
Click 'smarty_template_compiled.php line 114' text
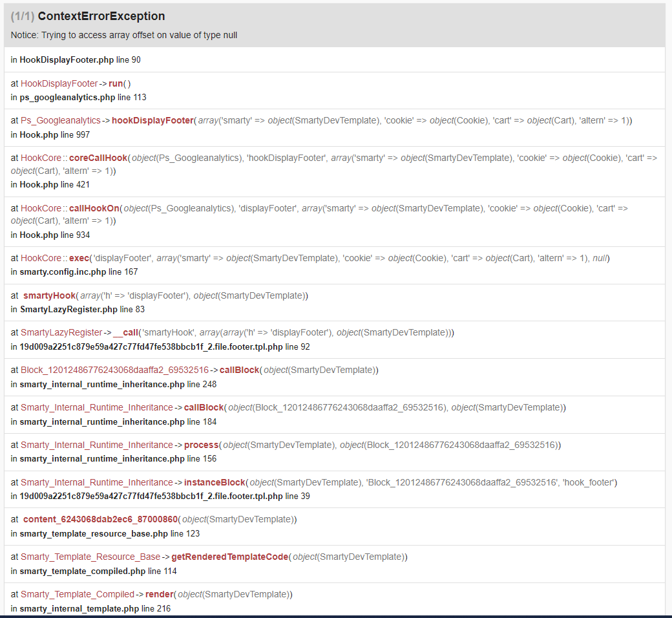click(98, 571)
